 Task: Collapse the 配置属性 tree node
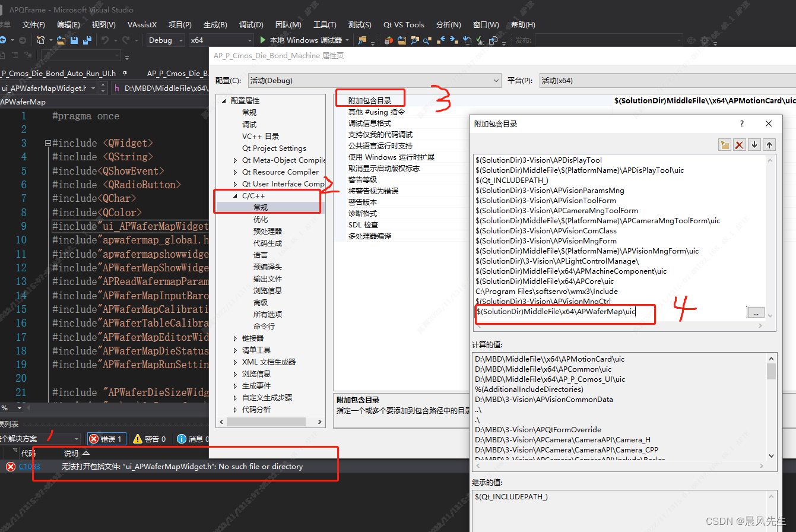click(224, 101)
